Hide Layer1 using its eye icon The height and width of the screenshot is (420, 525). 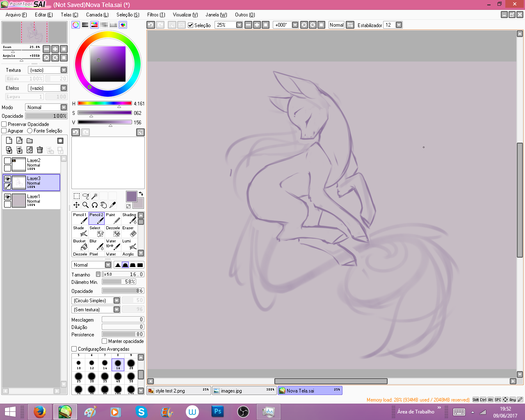pos(7,197)
